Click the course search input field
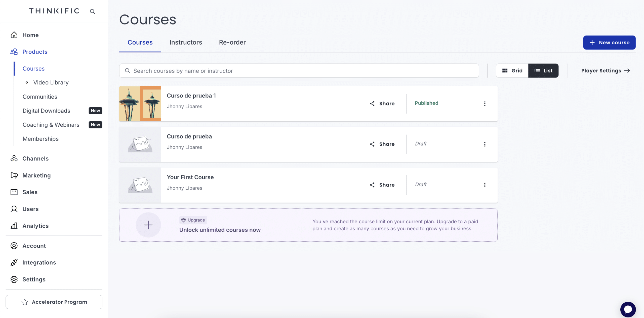The width and height of the screenshot is (644, 318). coord(299,70)
